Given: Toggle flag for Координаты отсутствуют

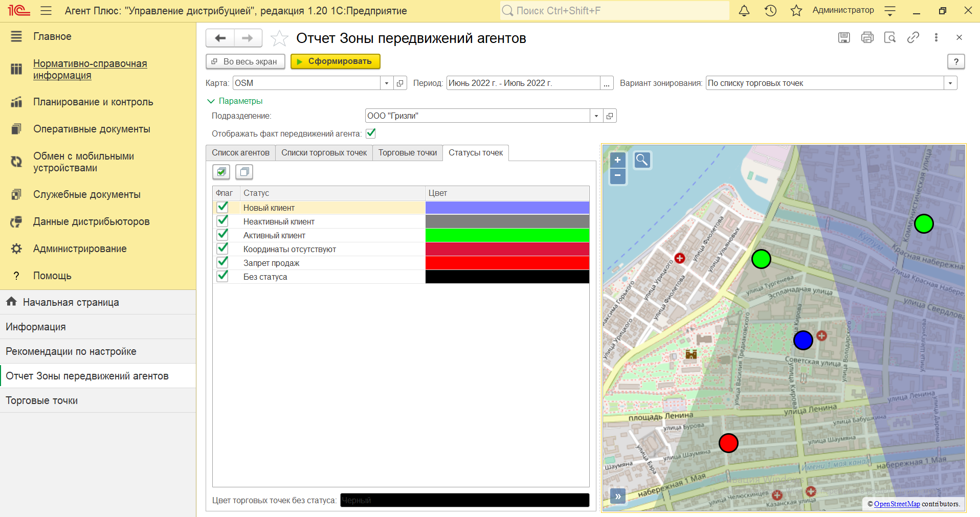Looking at the screenshot, I should (x=222, y=249).
